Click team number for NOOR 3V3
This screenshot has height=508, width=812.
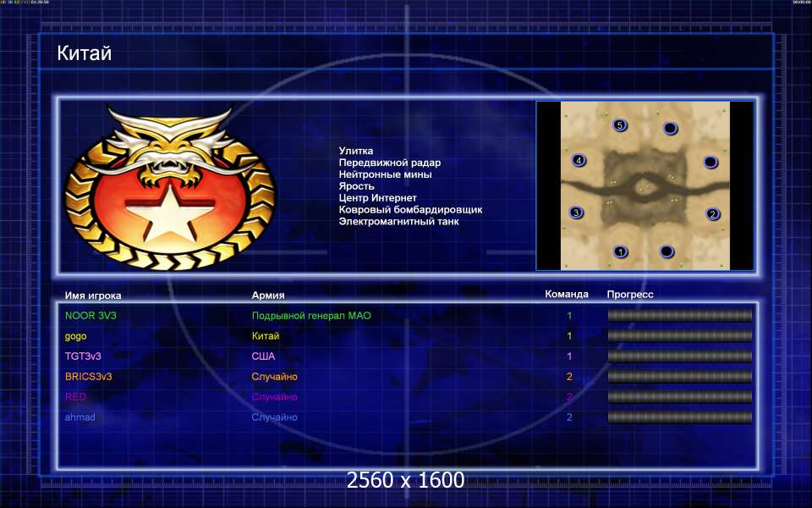coord(569,315)
